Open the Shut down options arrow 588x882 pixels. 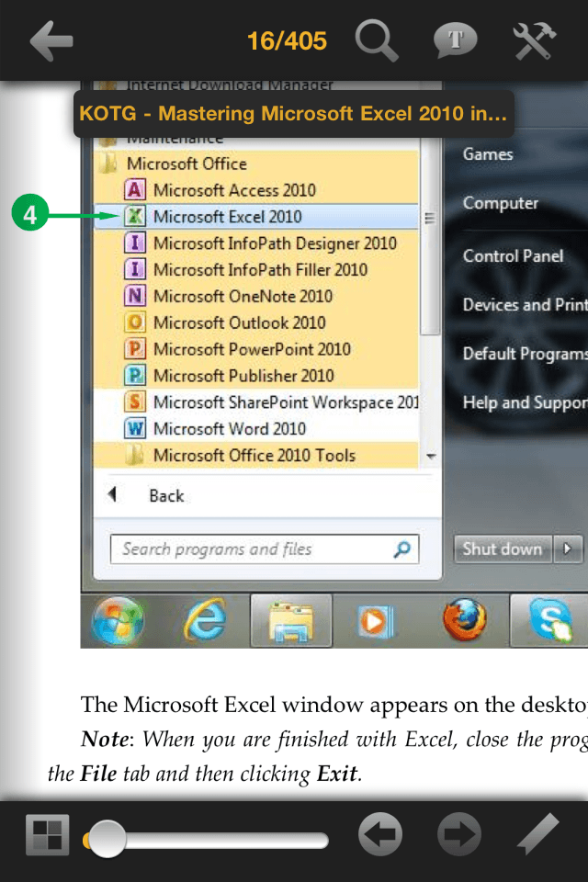tap(567, 549)
